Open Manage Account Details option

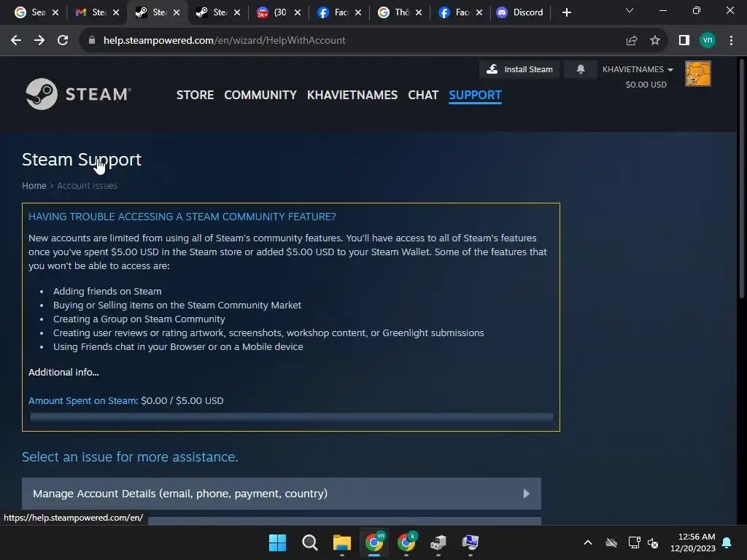tap(282, 494)
